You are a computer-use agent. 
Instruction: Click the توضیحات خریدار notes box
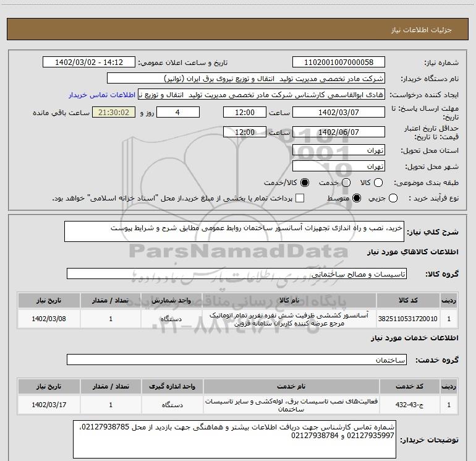tap(234, 439)
